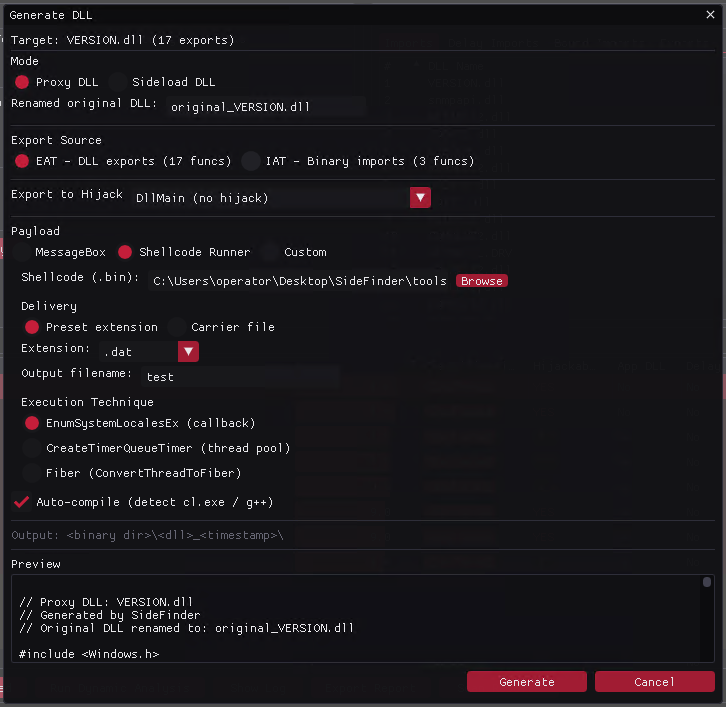Cancel the Generate DLL dialog
726x707 pixels.
(654, 682)
